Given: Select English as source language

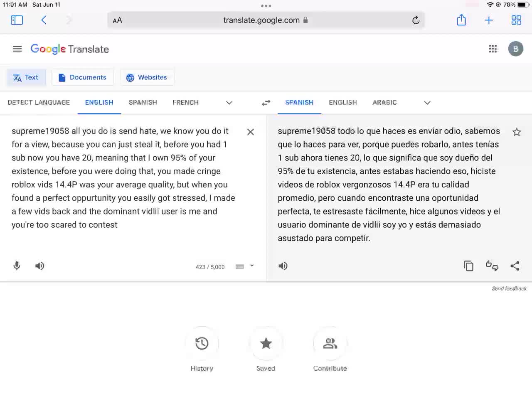Looking at the screenshot, I should (x=99, y=102).
